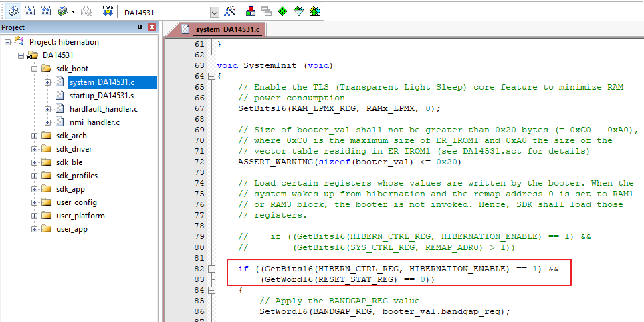Select the sdk_app folder label
The width and height of the screenshot is (644, 322).
pos(70,189)
